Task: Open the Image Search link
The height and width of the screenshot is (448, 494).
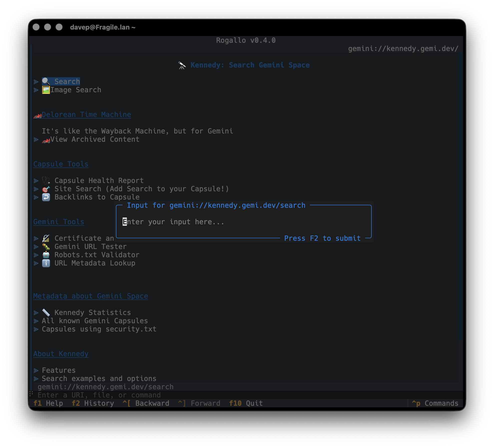Action: (x=71, y=90)
